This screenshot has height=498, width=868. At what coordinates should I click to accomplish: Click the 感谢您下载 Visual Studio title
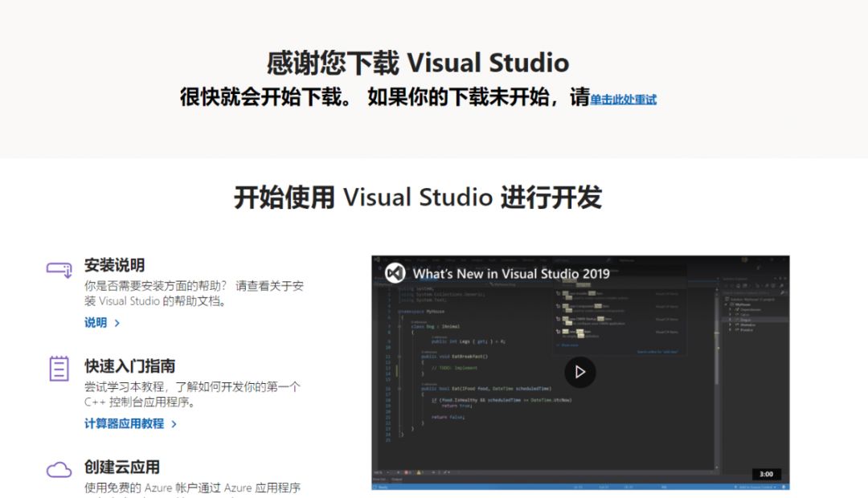(x=418, y=63)
